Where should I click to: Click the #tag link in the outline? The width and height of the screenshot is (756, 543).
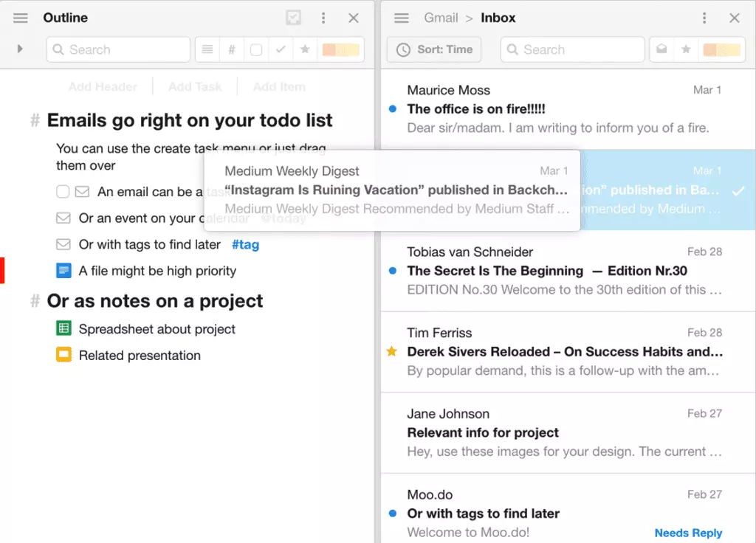click(x=245, y=244)
